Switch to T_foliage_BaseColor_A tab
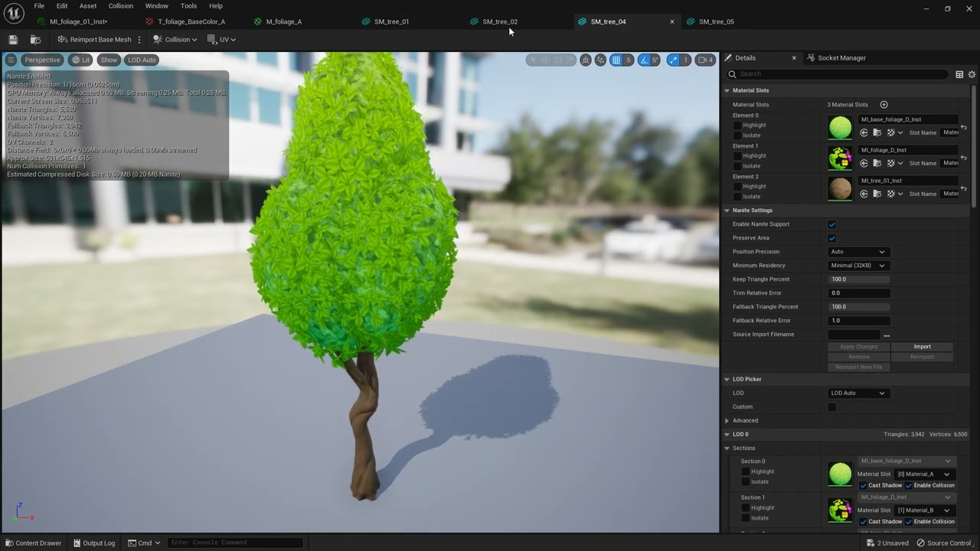This screenshot has height=551, width=980. click(191, 21)
